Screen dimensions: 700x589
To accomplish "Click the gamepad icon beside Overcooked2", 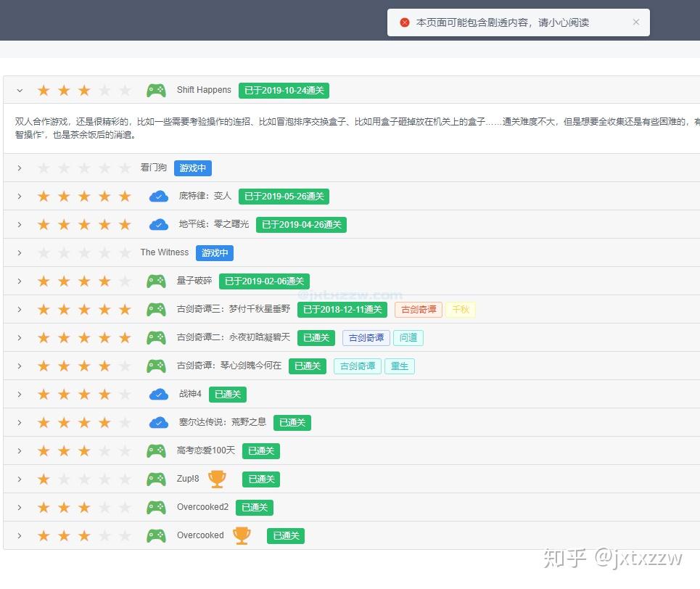I will tap(156, 507).
